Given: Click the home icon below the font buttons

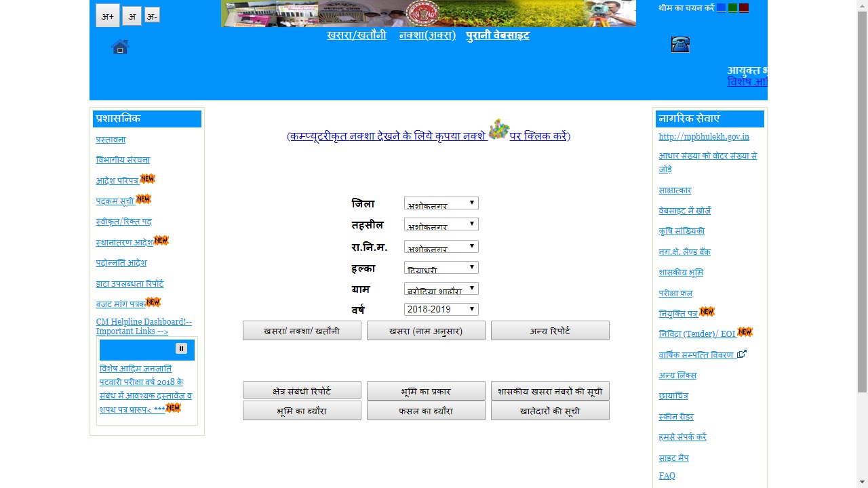Looking at the screenshot, I should coord(119,45).
